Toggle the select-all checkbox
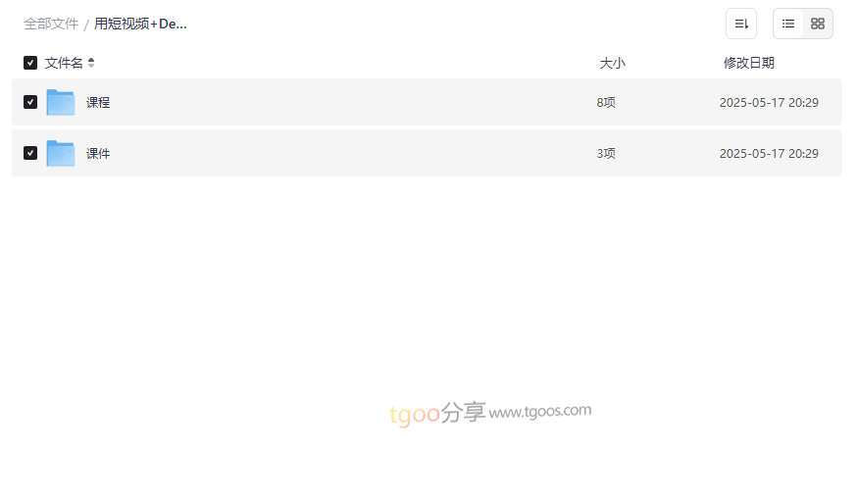 coord(30,63)
